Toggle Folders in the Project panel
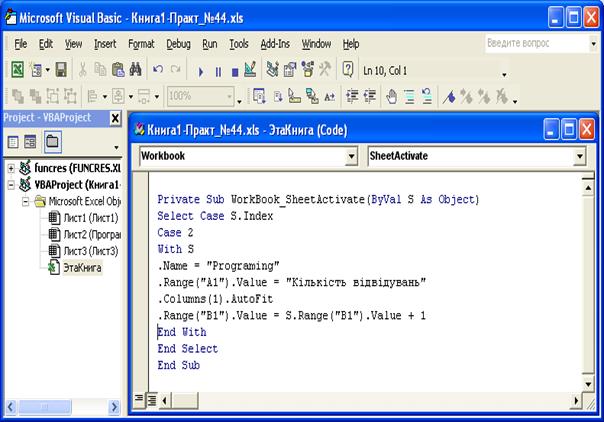Viewport: 604px width, 422px height. (52, 141)
